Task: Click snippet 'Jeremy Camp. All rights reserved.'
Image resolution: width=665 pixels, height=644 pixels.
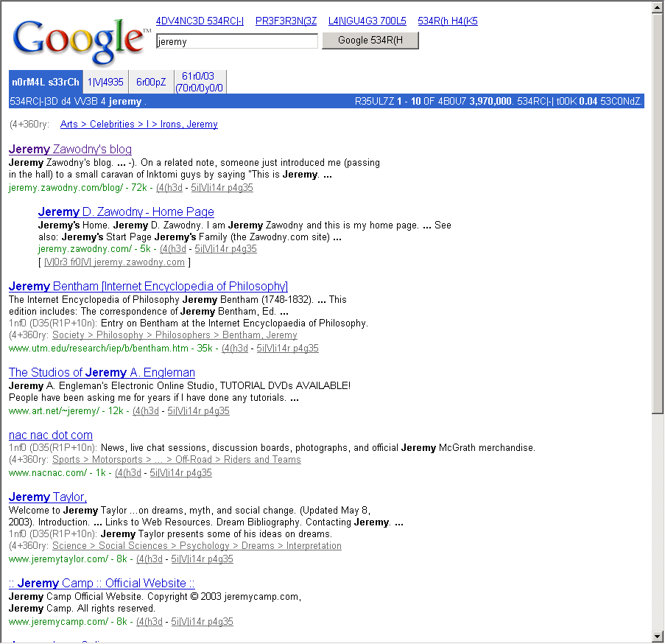Action: coord(82,609)
